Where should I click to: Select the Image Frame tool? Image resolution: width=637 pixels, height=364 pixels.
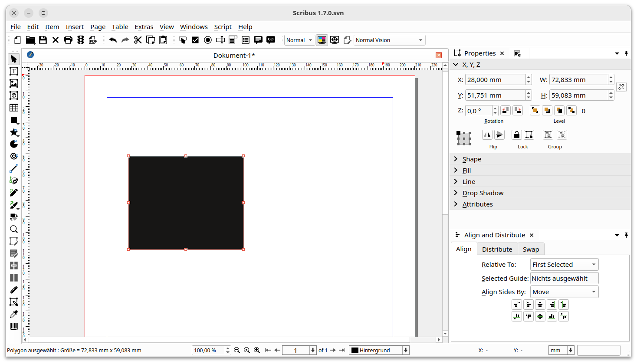(x=14, y=83)
